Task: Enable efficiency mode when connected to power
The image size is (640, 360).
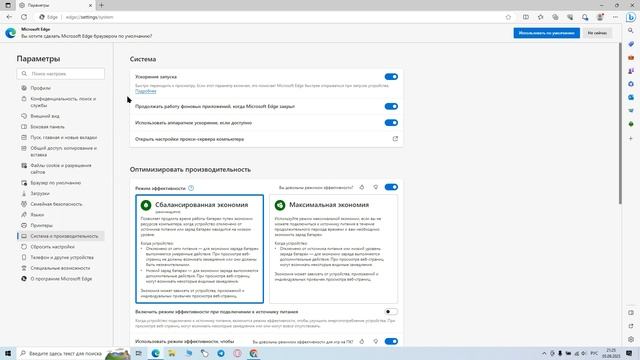Action: coord(391,311)
